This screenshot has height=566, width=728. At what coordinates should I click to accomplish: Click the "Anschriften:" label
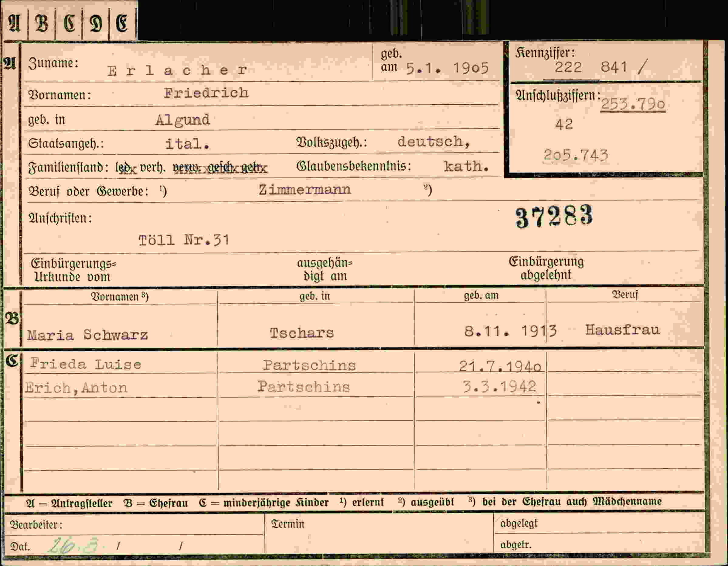(x=60, y=218)
